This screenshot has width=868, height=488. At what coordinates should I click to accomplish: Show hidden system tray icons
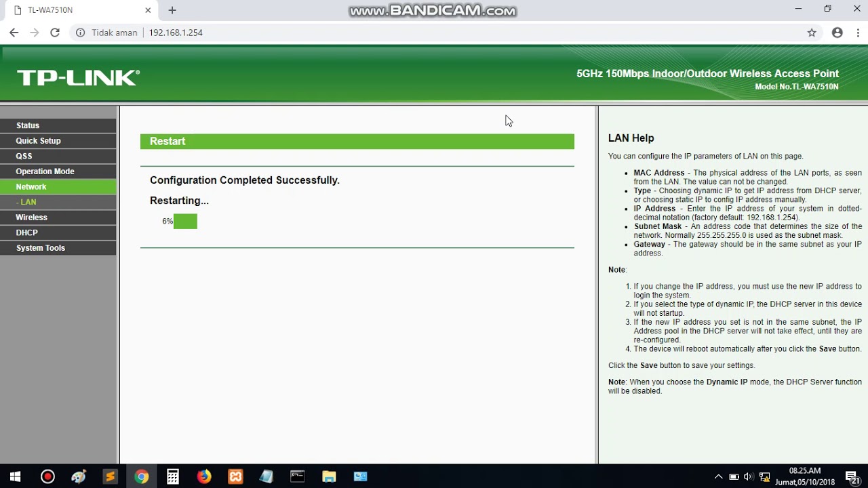[x=719, y=476]
